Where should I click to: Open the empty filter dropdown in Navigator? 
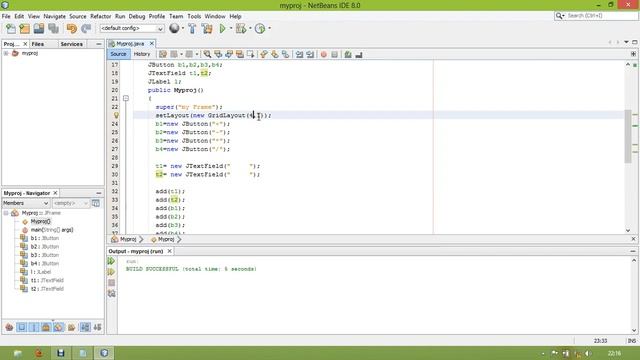pos(70,203)
